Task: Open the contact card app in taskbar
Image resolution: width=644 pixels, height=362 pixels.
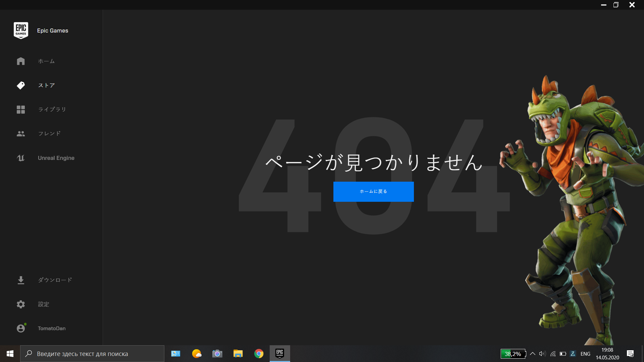Action: click(x=176, y=354)
